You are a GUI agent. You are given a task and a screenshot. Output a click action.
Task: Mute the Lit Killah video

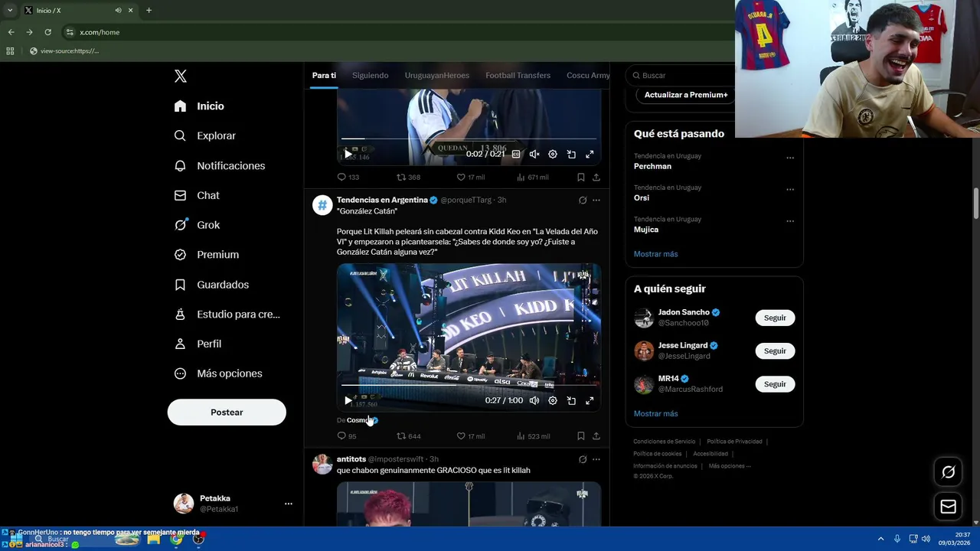(x=534, y=400)
